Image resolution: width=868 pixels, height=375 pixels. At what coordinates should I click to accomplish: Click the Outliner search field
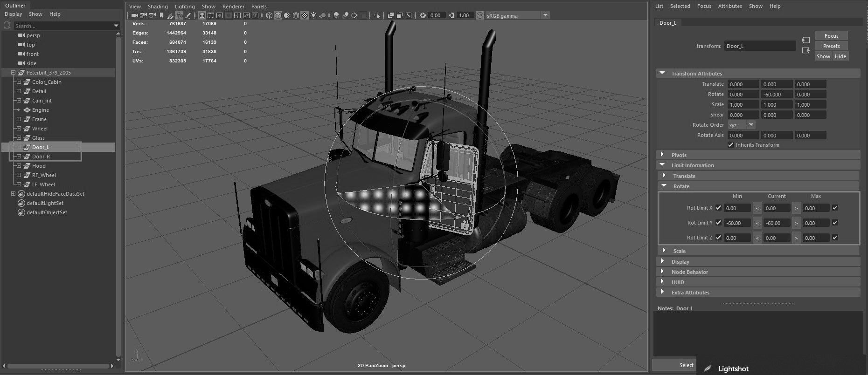[x=66, y=26]
